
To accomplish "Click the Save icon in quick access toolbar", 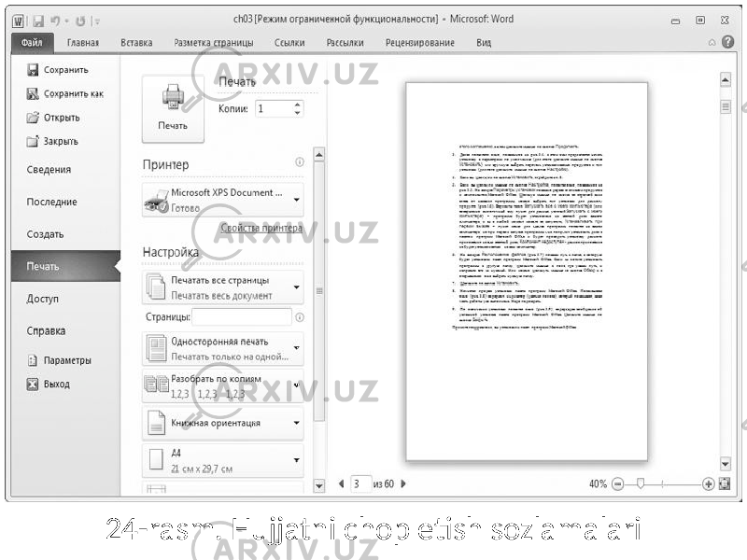I will tap(38, 21).
